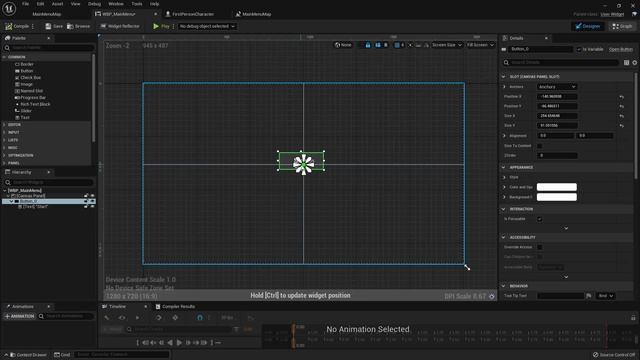This screenshot has height=360, width=640.
Task: Toggle the viewport layout lock icon
Action: click(x=368, y=45)
